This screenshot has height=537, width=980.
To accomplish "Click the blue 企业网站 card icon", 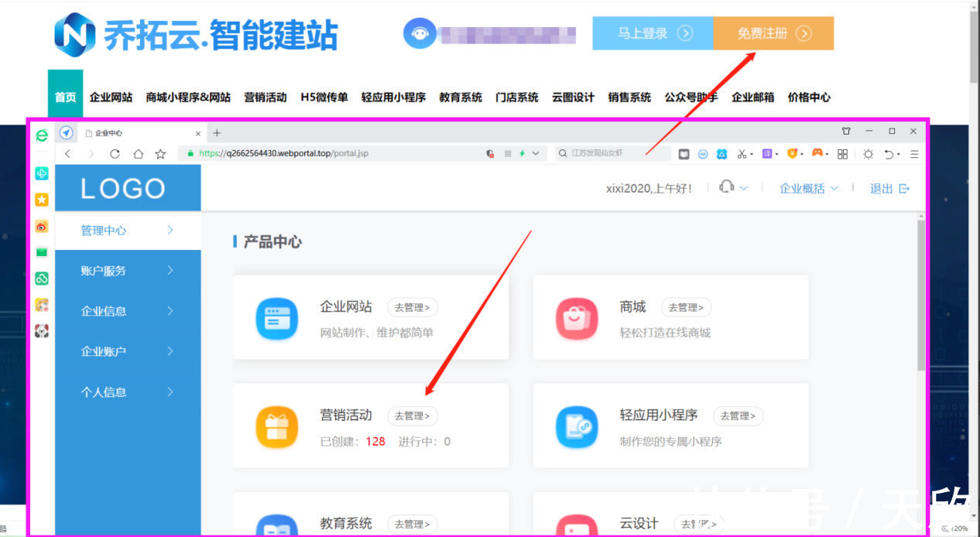I will point(277,319).
